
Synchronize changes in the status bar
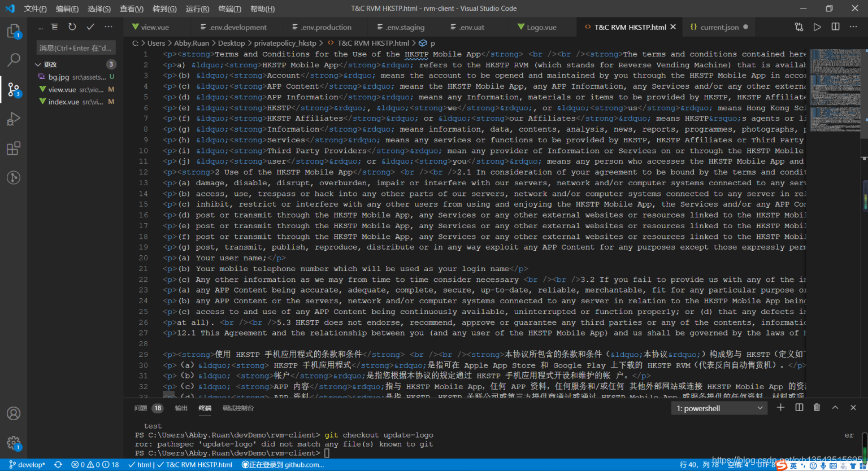[58, 465]
